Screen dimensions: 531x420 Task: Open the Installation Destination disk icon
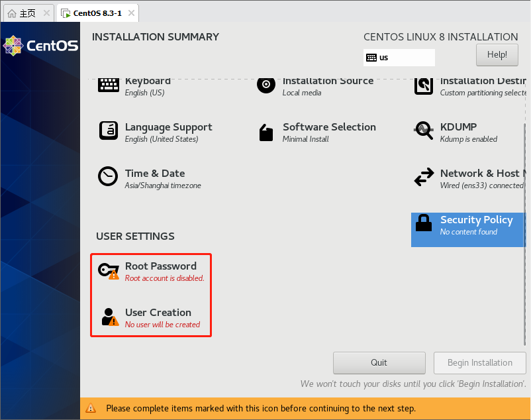coord(424,86)
